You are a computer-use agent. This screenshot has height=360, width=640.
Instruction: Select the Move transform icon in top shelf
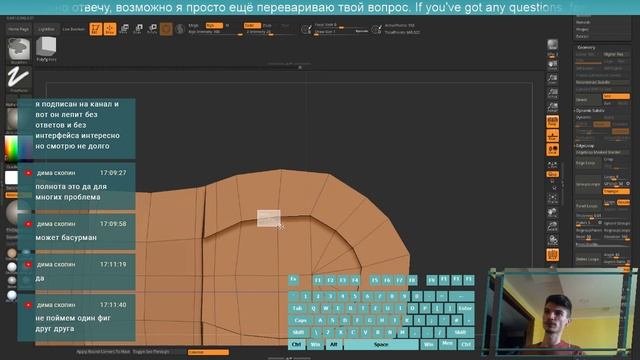[124, 29]
